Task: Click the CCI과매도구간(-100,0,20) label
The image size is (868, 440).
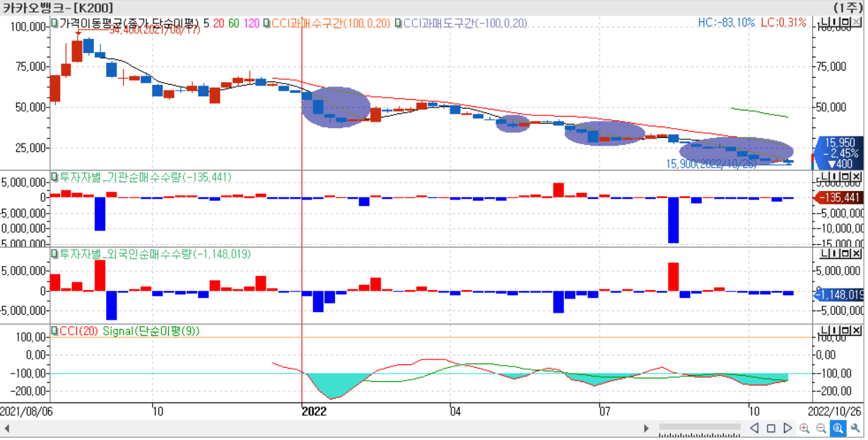Action: pyautogui.click(x=465, y=23)
